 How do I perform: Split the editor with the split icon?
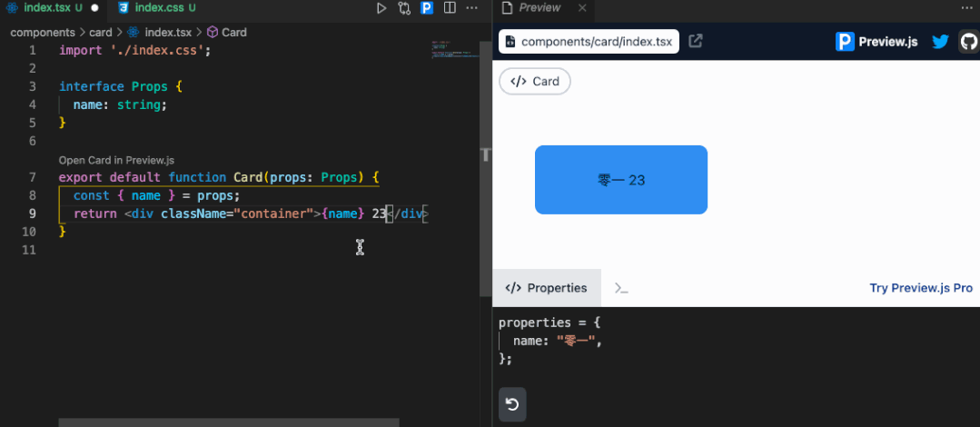tap(449, 8)
